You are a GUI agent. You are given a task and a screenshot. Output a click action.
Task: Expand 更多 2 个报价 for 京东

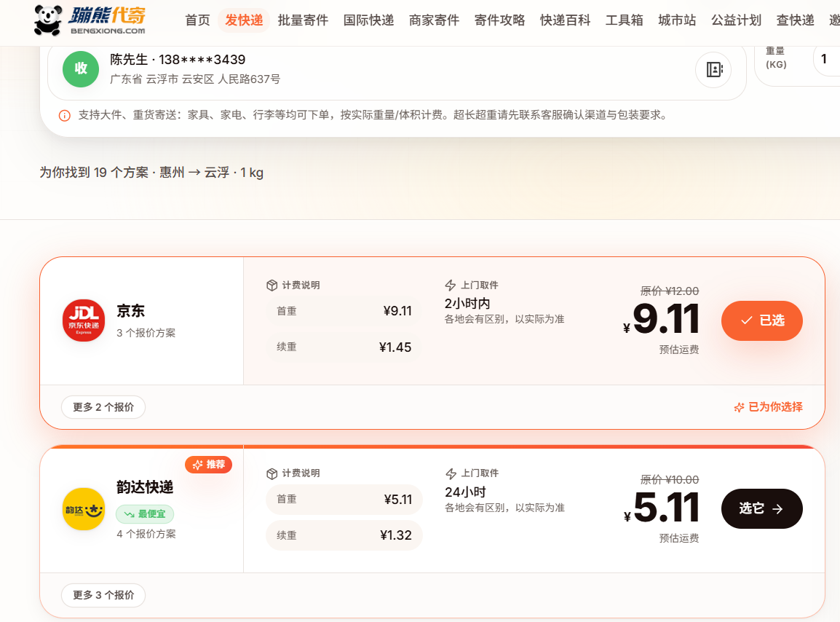click(103, 407)
